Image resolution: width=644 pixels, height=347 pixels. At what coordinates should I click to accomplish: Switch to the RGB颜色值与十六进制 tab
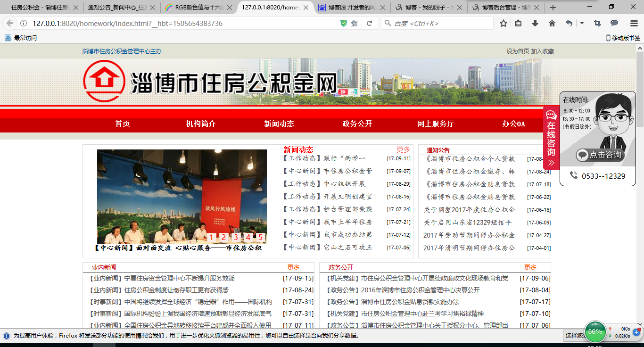pyautogui.click(x=198, y=8)
